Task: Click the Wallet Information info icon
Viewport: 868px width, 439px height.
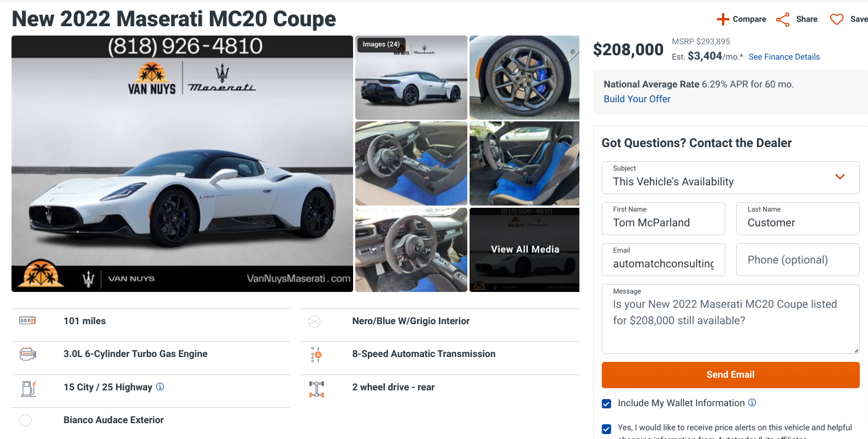Action: click(752, 402)
